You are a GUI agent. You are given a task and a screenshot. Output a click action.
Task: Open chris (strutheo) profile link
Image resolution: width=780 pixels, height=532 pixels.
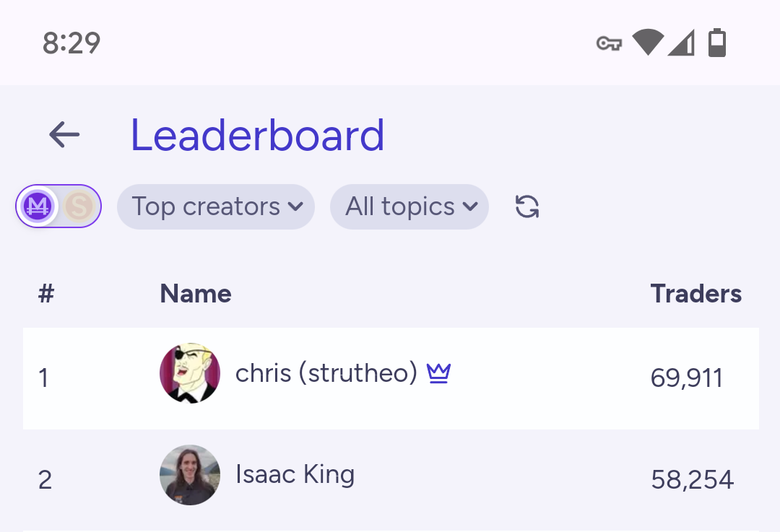pyautogui.click(x=326, y=373)
